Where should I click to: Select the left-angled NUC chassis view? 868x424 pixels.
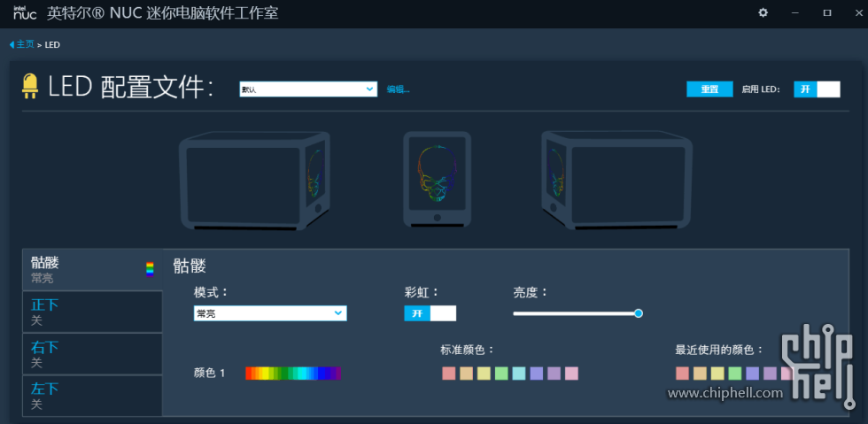tap(255, 181)
